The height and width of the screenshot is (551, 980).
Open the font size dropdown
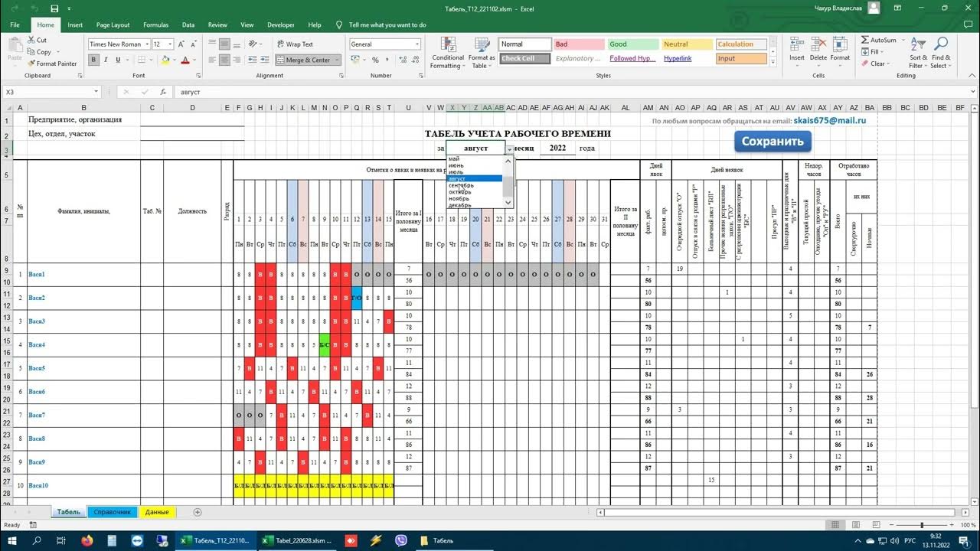point(169,44)
